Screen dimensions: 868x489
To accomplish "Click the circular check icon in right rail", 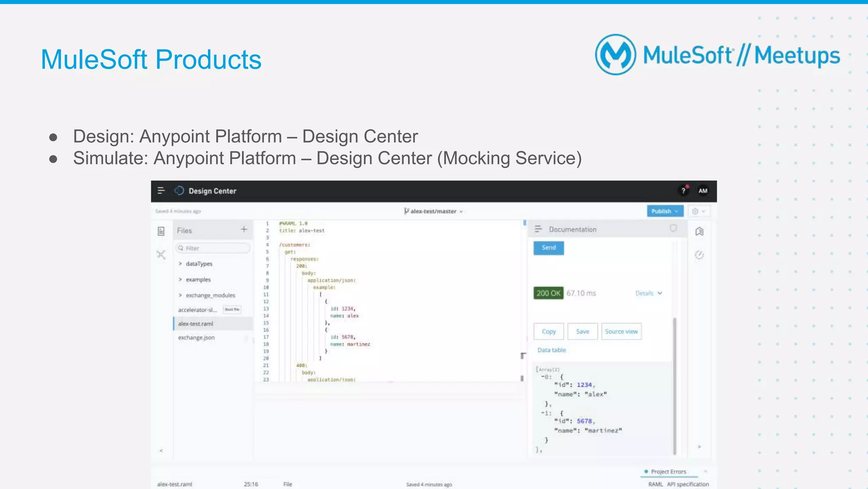I will 699,255.
